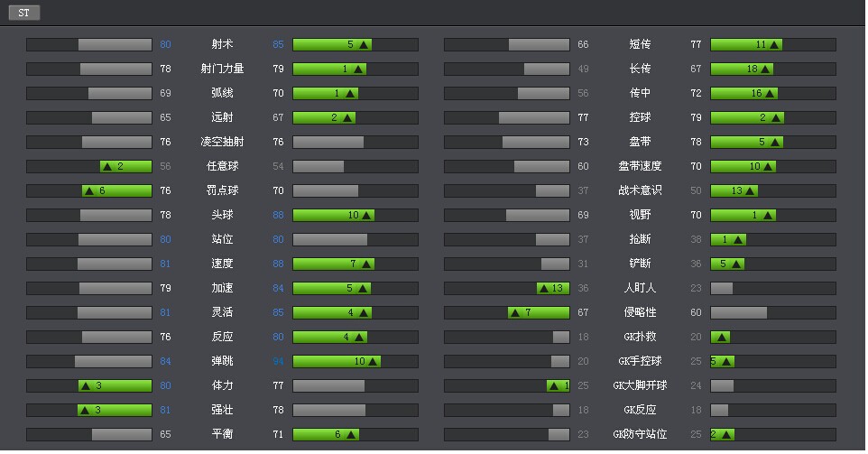Click the up arrow in 任意球 green bar
The height and width of the screenshot is (454, 868).
(x=106, y=166)
